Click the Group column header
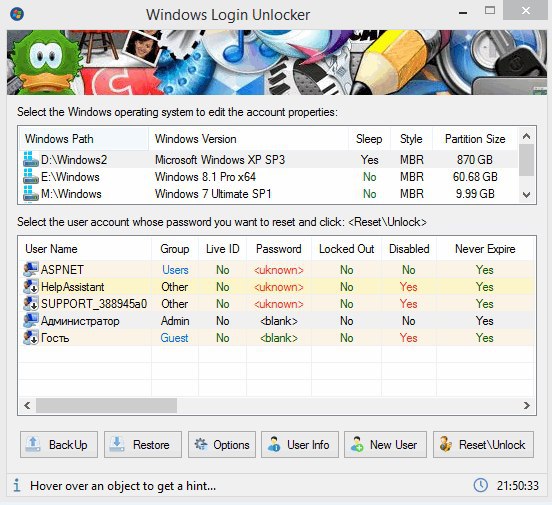The width and height of the screenshot is (552, 505). [x=175, y=249]
